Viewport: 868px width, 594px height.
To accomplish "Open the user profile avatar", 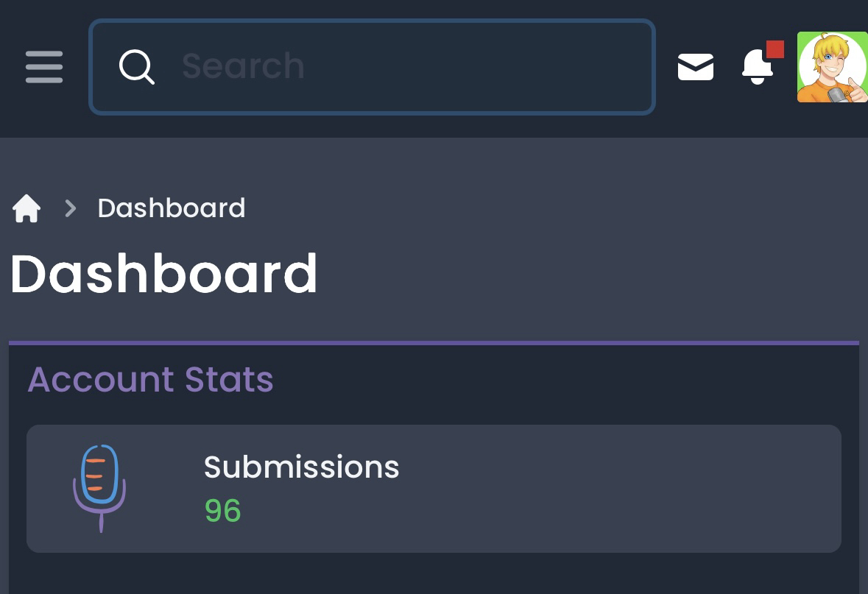I will [832, 67].
